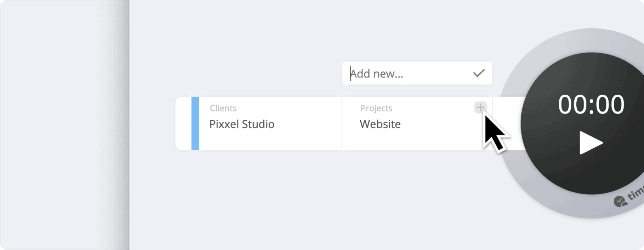Click the 00:00 timer readout
The image size is (644, 250).
click(x=591, y=105)
